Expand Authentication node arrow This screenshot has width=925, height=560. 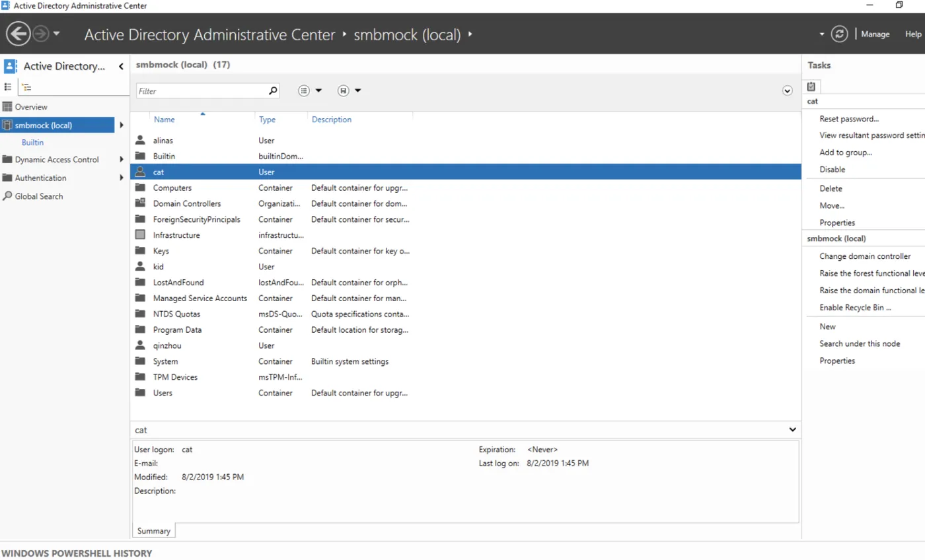(122, 178)
